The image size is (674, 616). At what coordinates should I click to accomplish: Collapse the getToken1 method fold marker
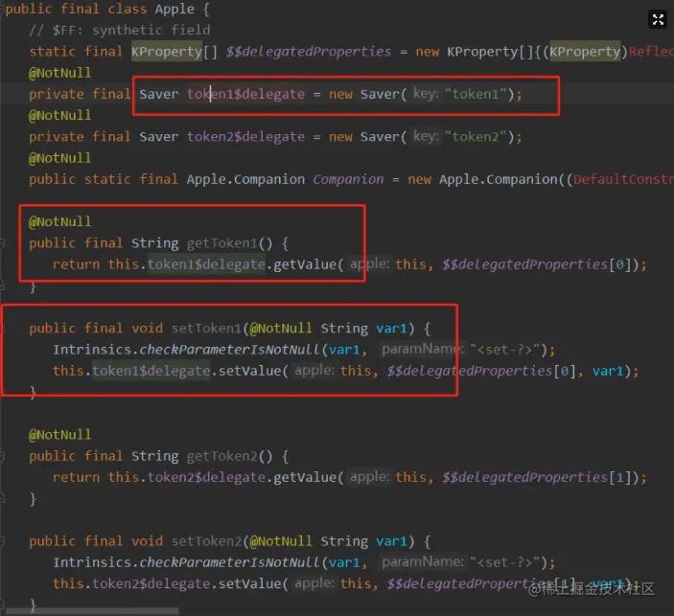[x=2, y=243]
